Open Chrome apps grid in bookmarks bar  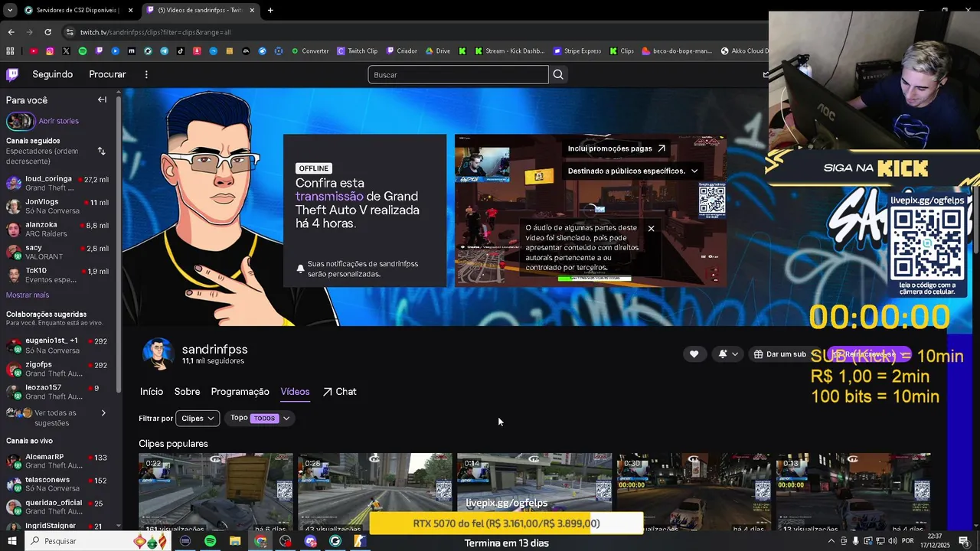pyautogui.click(x=10, y=51)
